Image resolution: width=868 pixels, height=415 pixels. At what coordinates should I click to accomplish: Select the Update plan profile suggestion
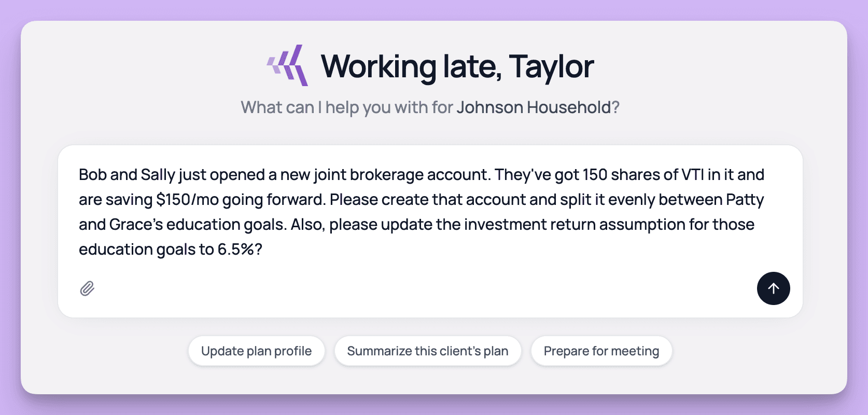(256, 351)
